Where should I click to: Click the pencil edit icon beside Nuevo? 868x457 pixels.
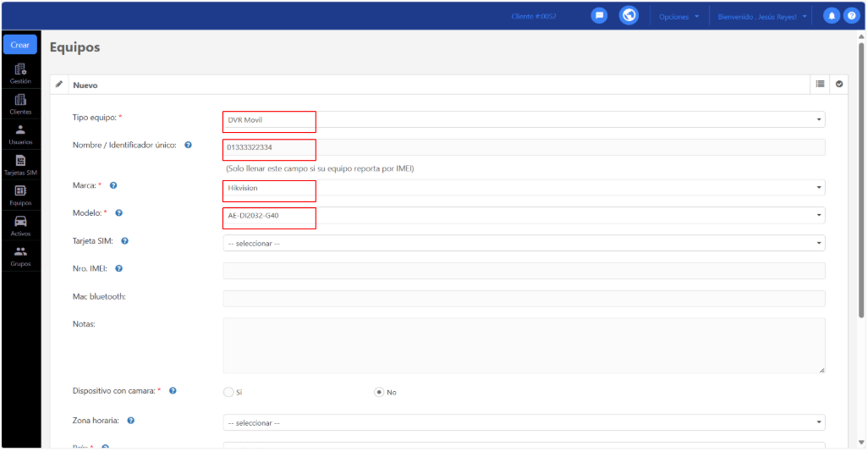(59, 85)
